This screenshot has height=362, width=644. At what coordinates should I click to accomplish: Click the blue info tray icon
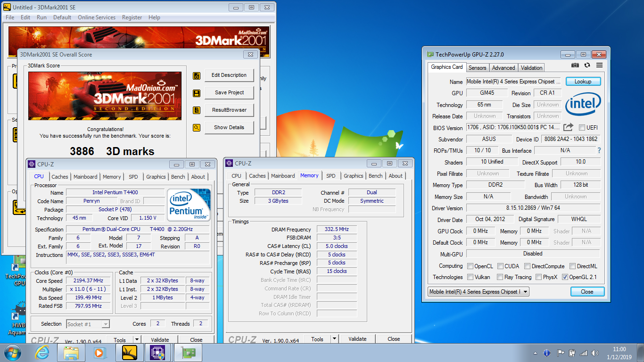point(547,353)
